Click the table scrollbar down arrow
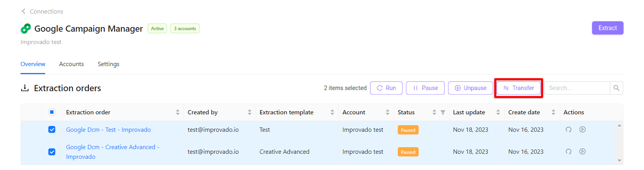 pyautogui.click(x=620, y=160)
